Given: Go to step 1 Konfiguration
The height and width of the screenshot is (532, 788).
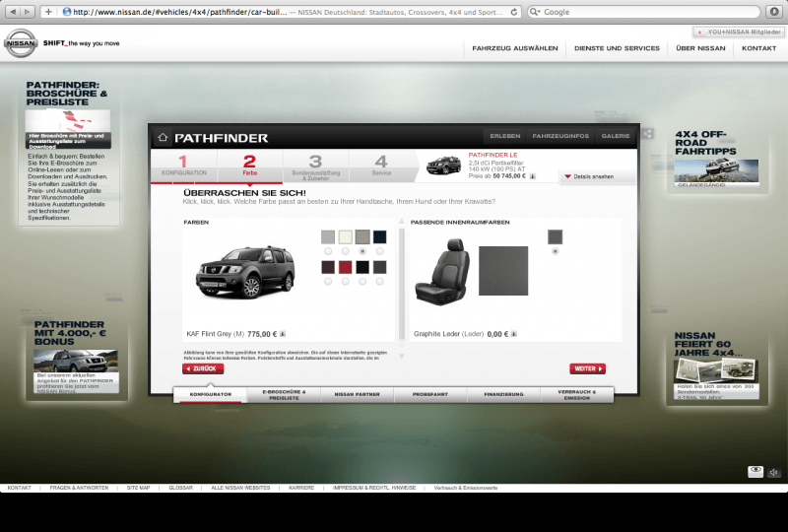Looking at the screenshot, I should pos(184,166).
